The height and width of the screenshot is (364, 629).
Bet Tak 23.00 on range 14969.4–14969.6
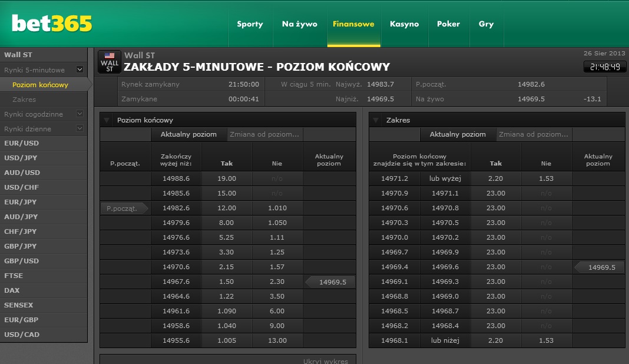click(x=496, y=267)
